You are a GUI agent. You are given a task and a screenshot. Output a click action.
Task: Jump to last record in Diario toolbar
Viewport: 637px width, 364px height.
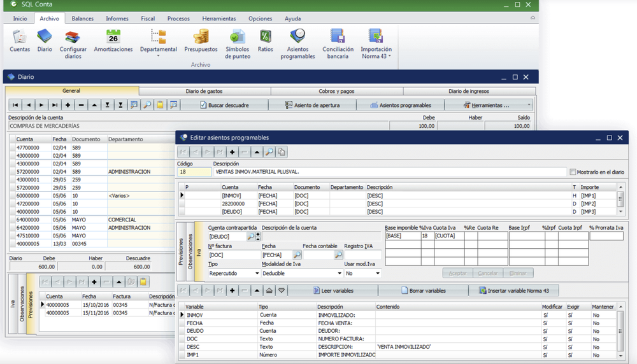54,105
